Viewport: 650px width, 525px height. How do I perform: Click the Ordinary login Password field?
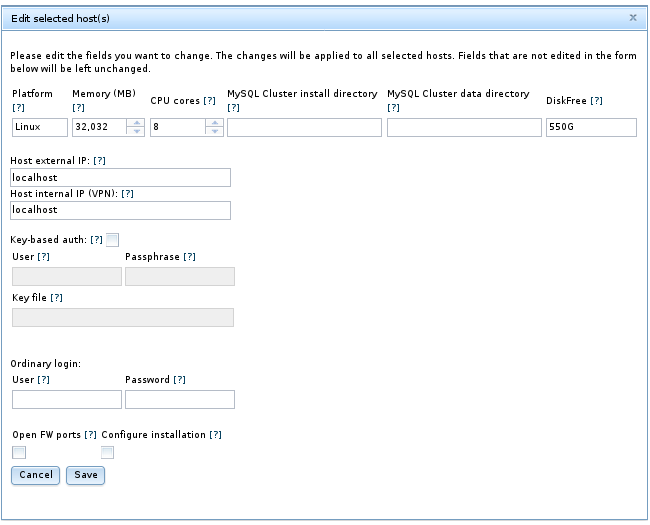coord(179,400)
